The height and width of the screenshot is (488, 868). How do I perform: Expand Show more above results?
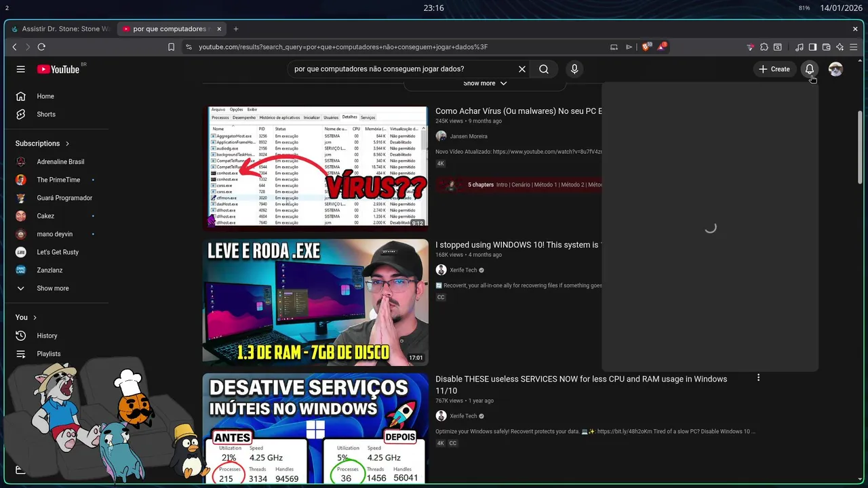[485, 83]
